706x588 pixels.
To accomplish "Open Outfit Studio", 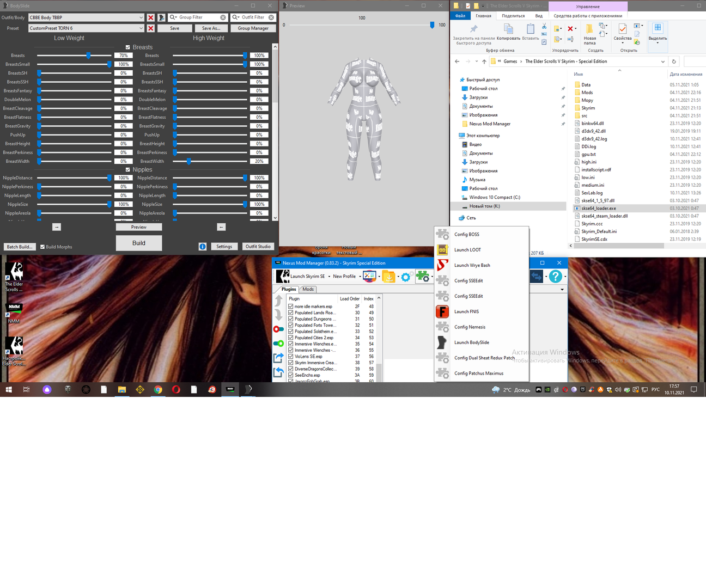I will (x=258, y=247).
